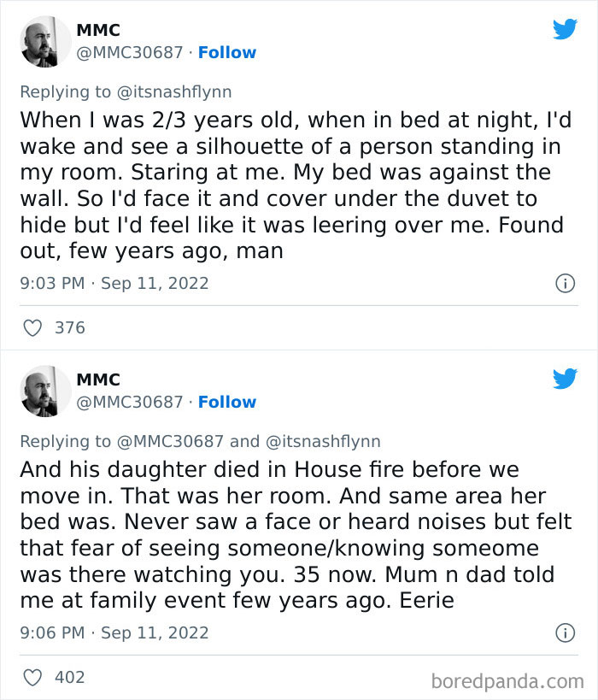Follow @MMC30687 from the first tweet header
The height and width of the screenshot is (700, 598).
click(226, 52)
